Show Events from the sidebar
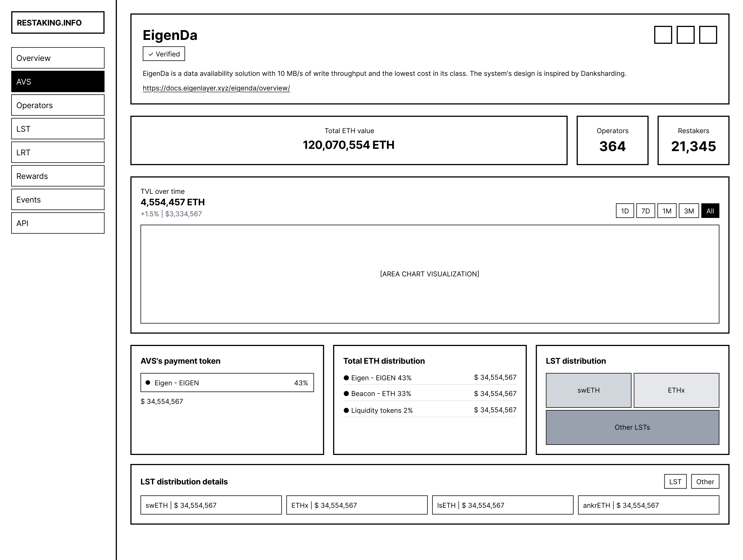 [58, 199]
